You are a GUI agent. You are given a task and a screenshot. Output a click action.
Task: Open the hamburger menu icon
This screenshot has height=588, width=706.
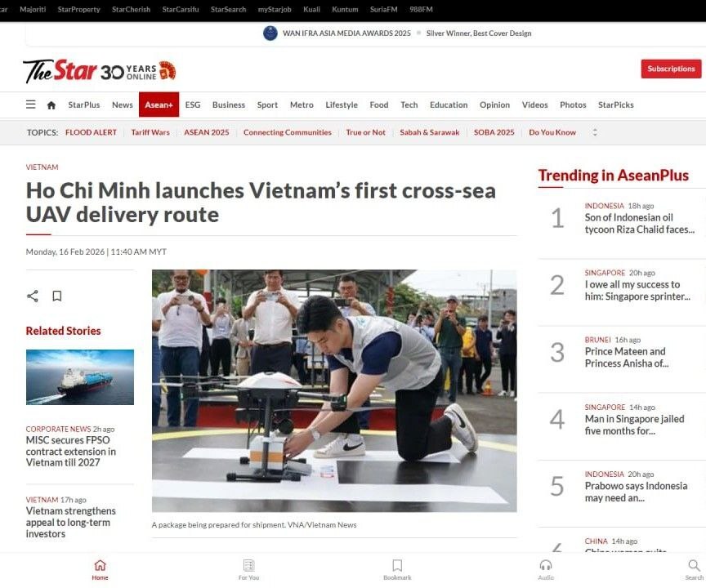pyautogui.click(x=30, y=105)
